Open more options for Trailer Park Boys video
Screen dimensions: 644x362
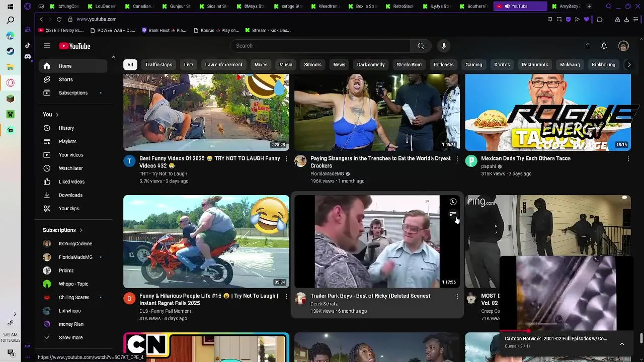coord(457,297)
